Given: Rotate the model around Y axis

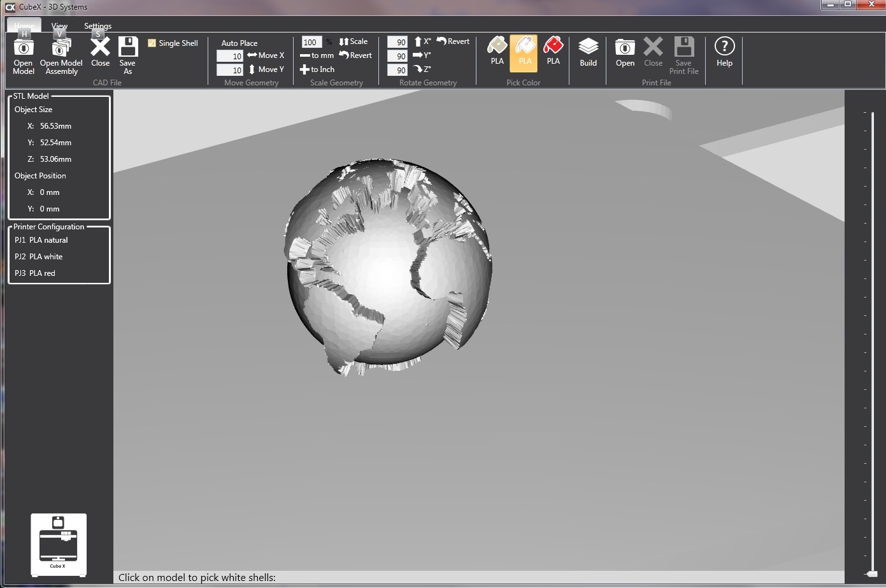Looking at the screenshot, I should pyautogui.click(x=422, y=55).
